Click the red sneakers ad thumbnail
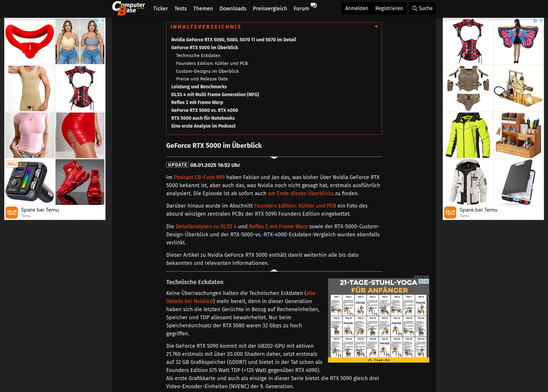This screenshot has width=548, height=392. click(80, 182)
